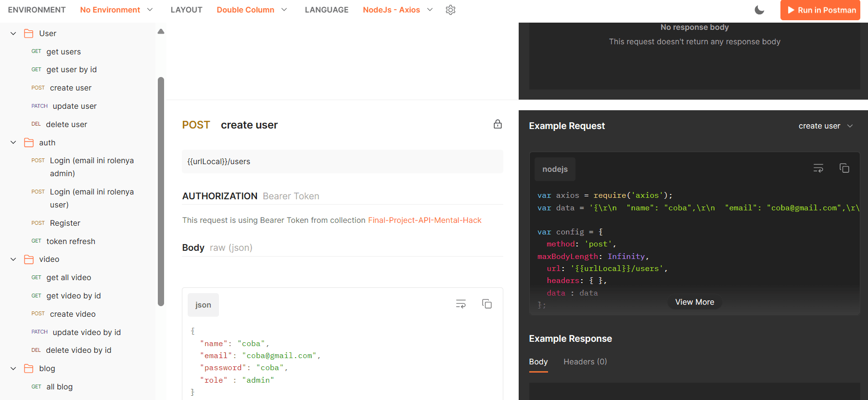This screenshot has width=868, height=400.
Task: Open the documentation settings gear icon
Action: [x=450, y=10]
